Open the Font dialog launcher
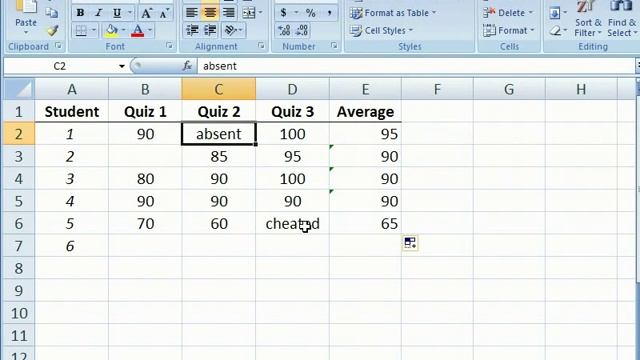Screen dimensions: 640x360 point(169,46)
